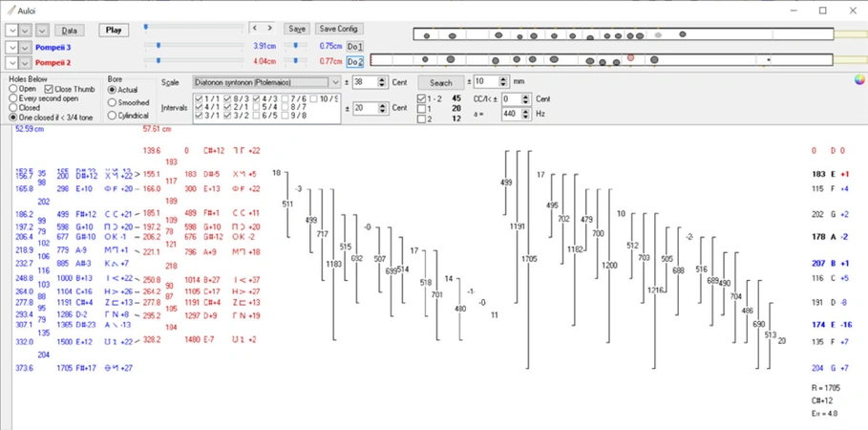Select the Smoothed bore option

(x=112, y=102)
